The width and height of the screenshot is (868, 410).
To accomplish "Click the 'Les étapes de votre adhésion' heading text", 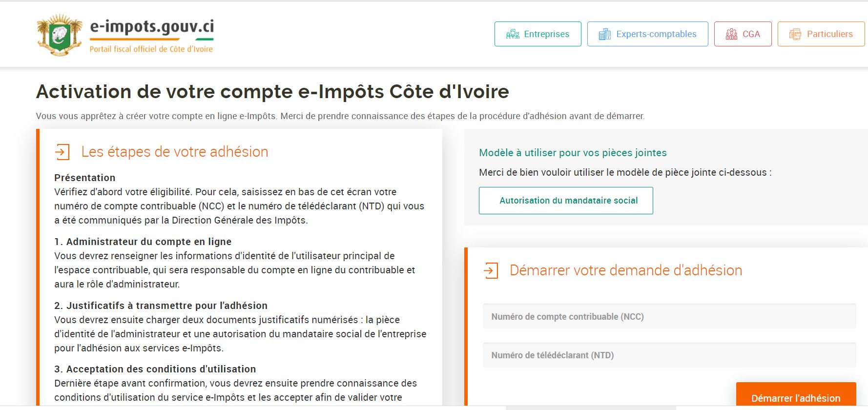I will click(x=175, y=152).
